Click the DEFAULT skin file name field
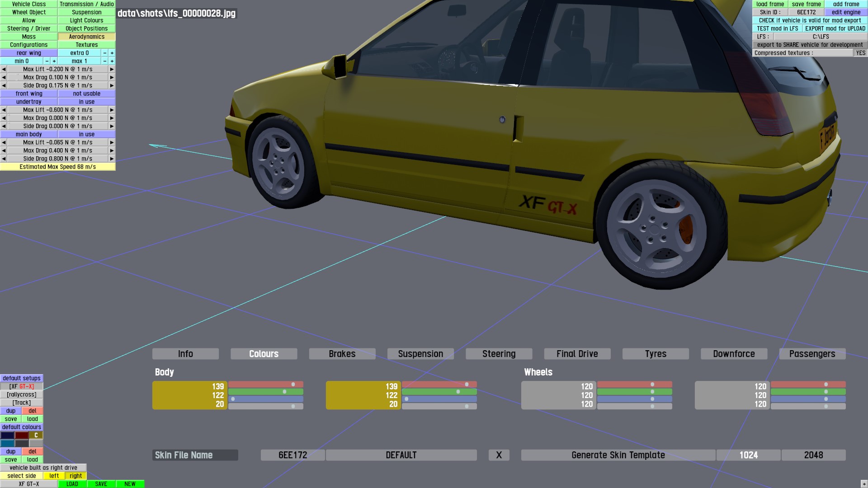The height and width of the screenshot is (488, 868). pos(401,455)
